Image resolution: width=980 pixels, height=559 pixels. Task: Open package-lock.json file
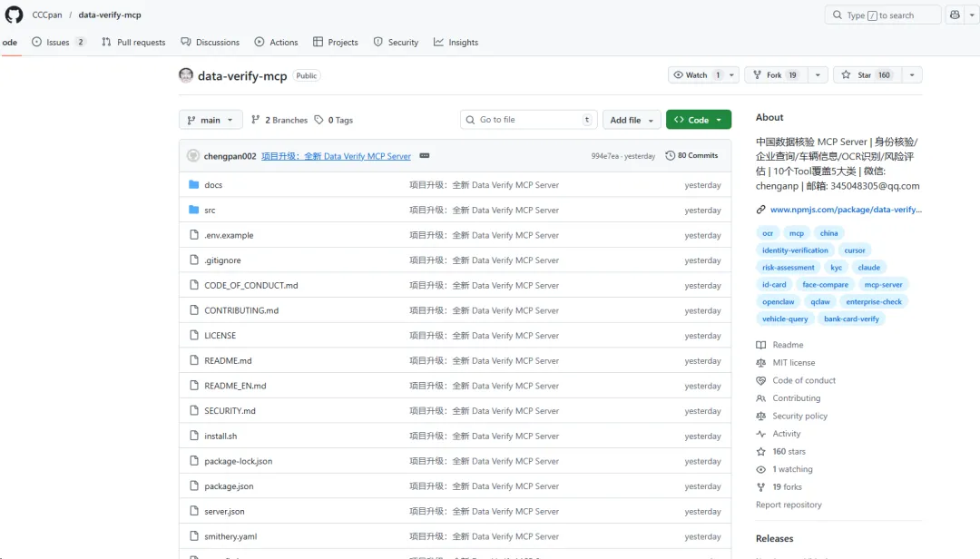(x=238, y=461)
